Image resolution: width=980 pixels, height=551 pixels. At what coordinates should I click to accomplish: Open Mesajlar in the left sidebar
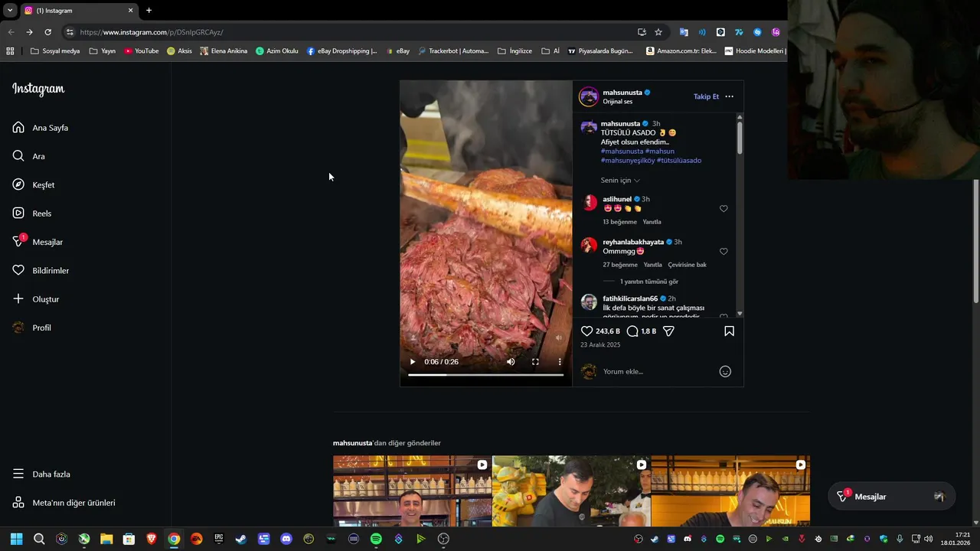[x=38, y=242]
